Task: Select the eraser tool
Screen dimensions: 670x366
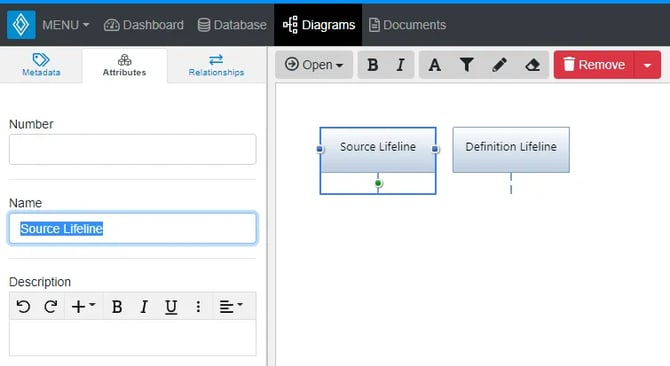Action: point(532,64)
